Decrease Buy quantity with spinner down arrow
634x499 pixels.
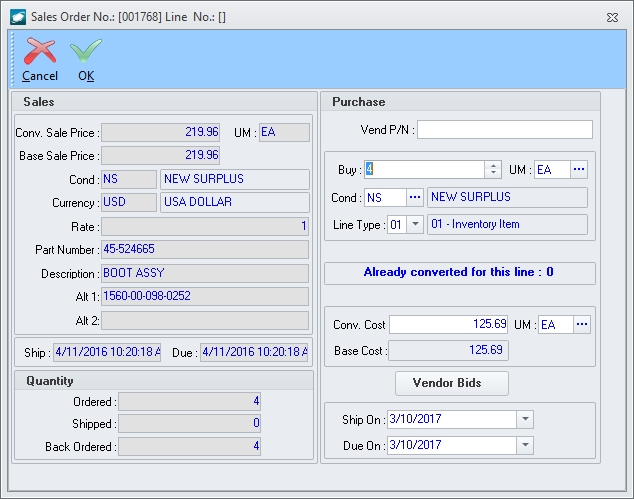pyautogui.click(x=493, y=173)
